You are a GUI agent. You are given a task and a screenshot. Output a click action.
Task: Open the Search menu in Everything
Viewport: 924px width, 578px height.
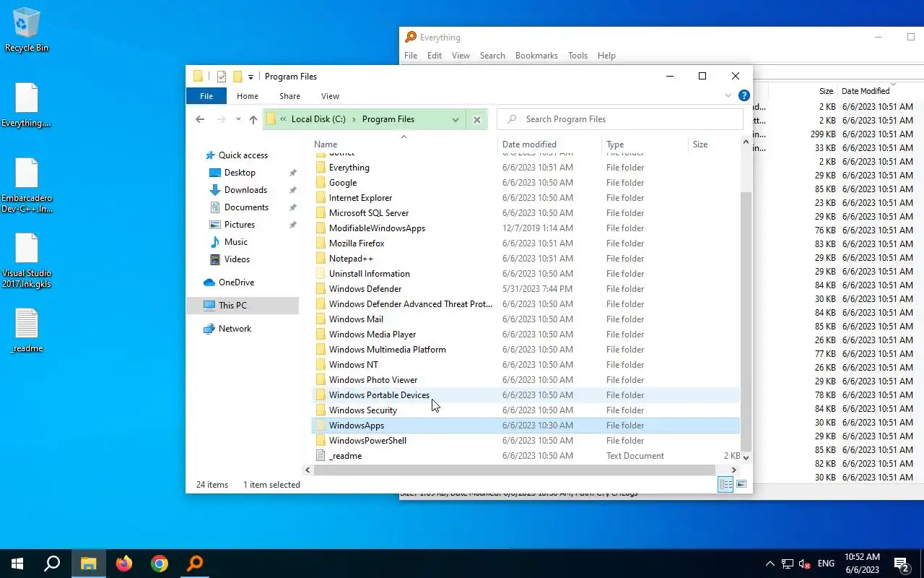(492, 56)
